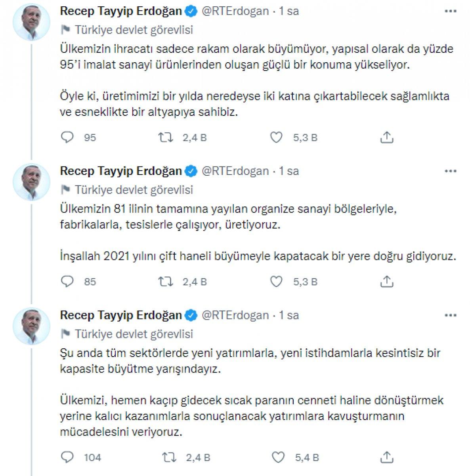
Task: Click the flag icon next to Türkiye devlet görevlisi
Action: [x=66, y=29]
